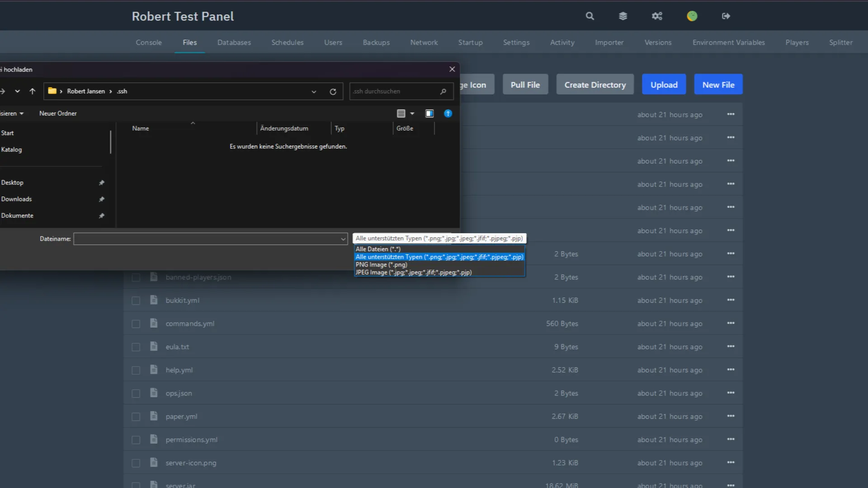Toggle the preview pane icon in dialog
Image resolution: width=868 pixels, height=488 pixels.
click(x=429, y=114)
